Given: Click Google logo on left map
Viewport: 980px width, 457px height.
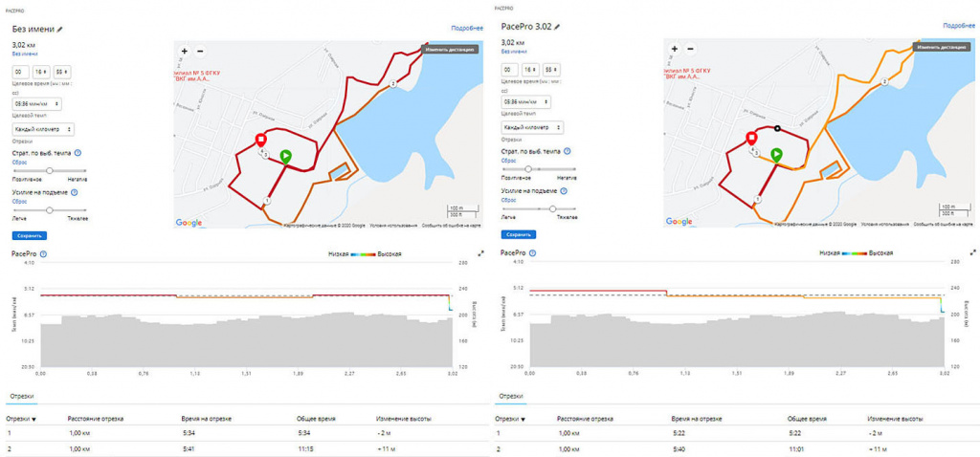Looking at the screenshot, I should [189, 223].
